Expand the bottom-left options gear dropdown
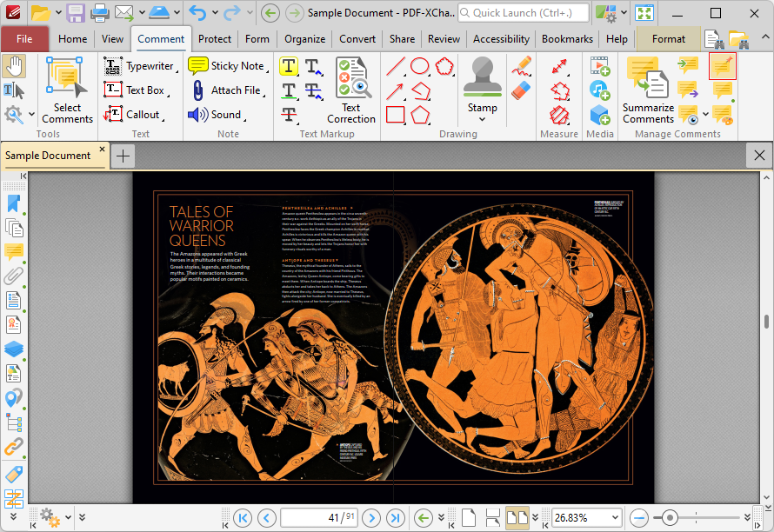Image resolution: width=774 pixels, height=532 pixels. click(x=68, y=517)
